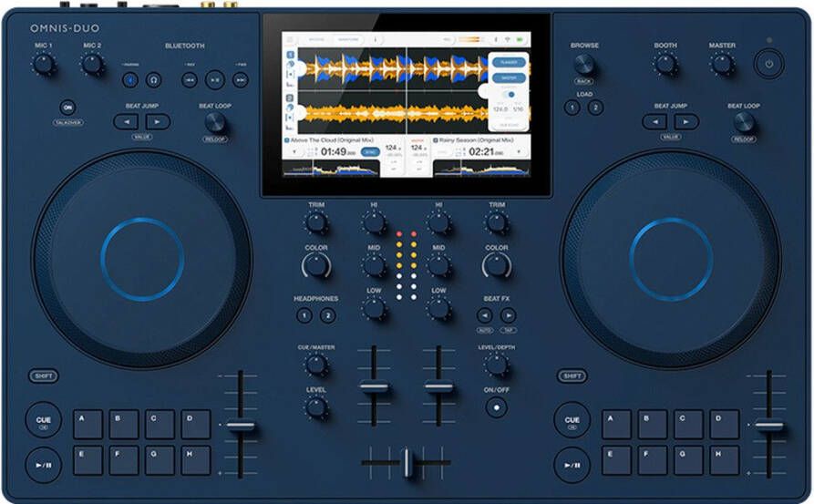Viewport: 814px width, 504px height.
Task: Toggle headphones cue for channel 2
Action: point(327,315)
